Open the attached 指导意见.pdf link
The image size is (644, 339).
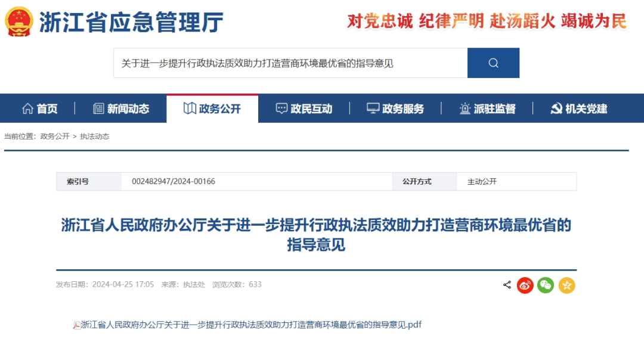click(x=251, y=325)
